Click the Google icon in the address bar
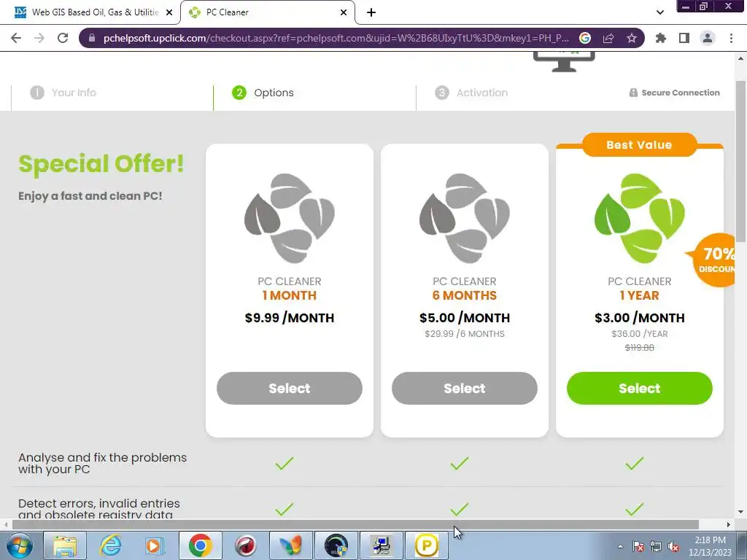The height and width of the screenshot is (560, 747). click(585, 38)
